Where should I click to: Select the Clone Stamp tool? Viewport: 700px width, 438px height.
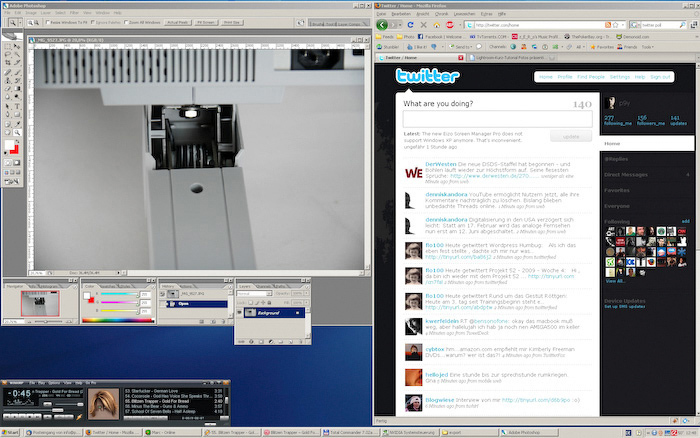click(x=8, y=80)
